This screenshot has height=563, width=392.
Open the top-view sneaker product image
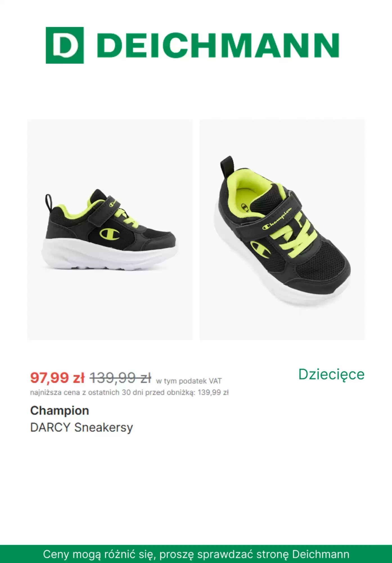282,229
